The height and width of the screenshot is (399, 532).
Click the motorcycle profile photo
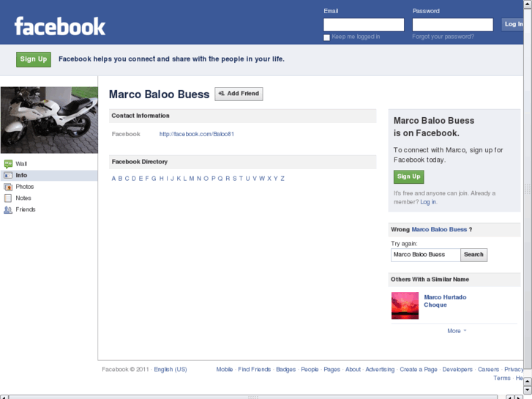pos(49,120)
